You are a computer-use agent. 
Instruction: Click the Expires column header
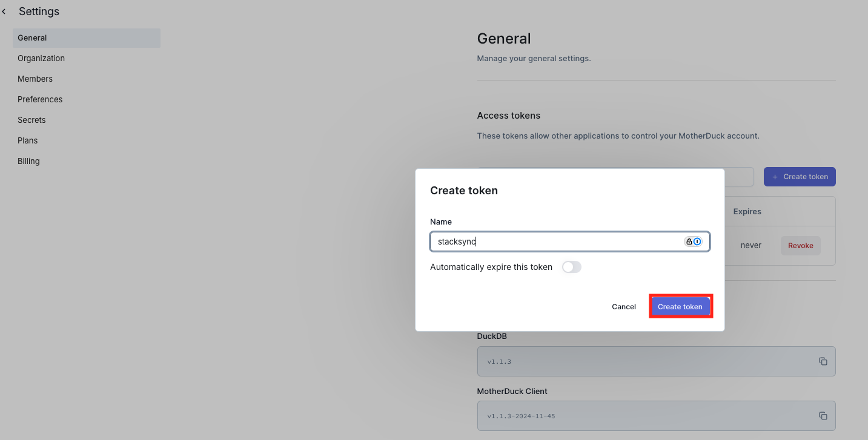click(747, 211)
